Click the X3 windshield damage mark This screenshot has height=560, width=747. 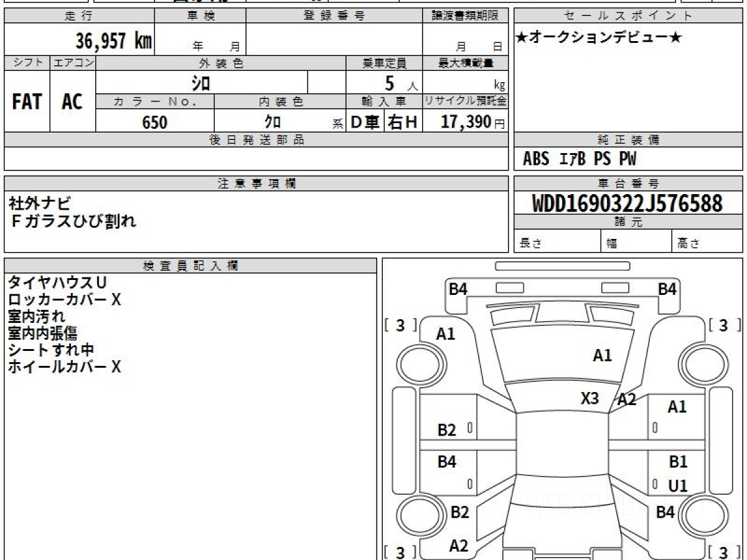click(x=590, y=398)
